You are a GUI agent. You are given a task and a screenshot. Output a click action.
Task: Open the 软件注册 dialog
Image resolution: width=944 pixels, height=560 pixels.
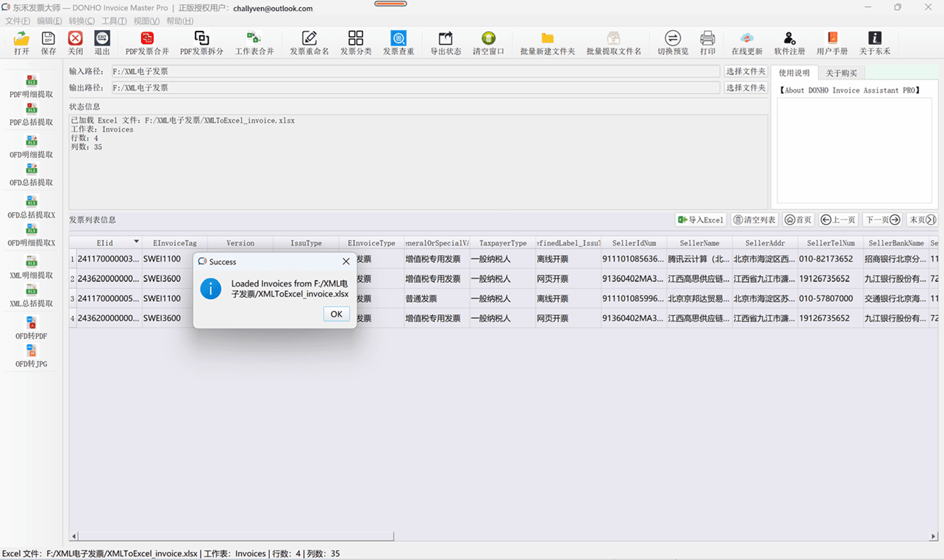pos(790,43)
